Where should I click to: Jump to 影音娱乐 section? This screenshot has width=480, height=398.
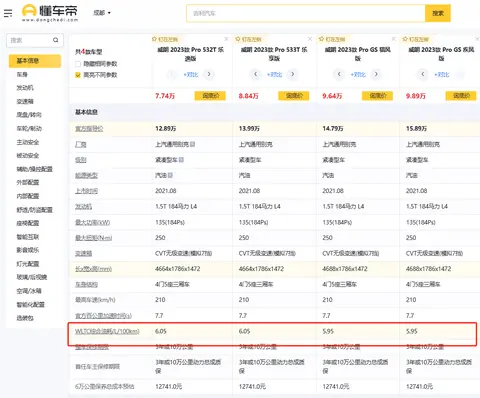tap(28, 250)
